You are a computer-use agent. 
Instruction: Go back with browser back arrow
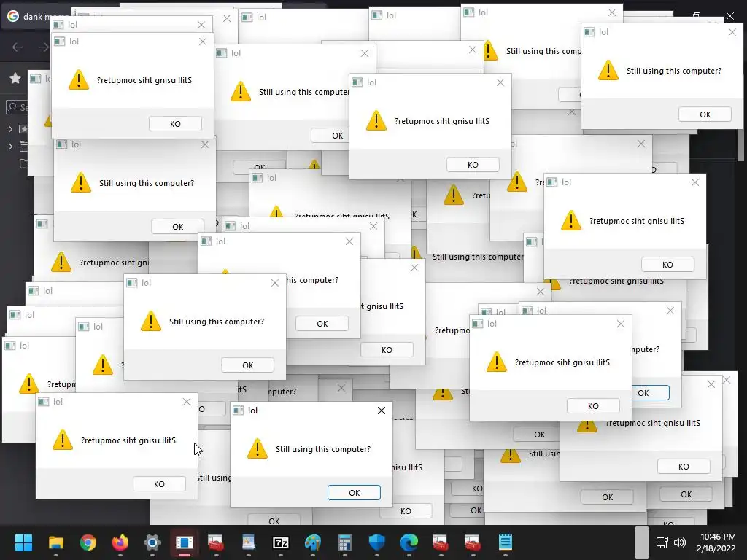pos(18,47)
